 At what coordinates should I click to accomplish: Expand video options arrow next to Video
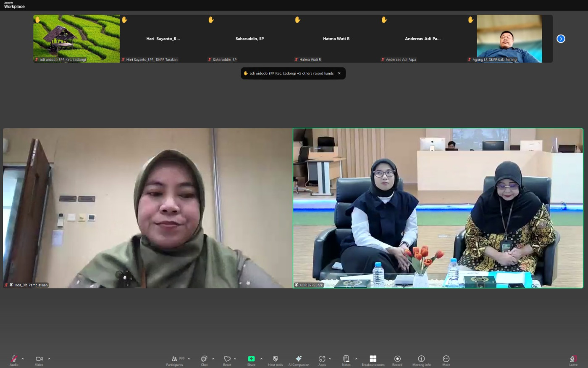(x=49, y=359)
